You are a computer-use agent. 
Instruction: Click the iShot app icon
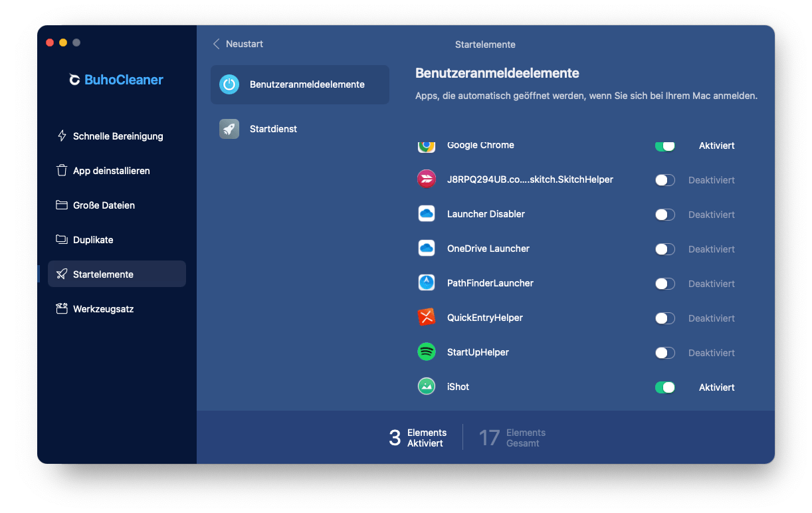pos(426,387)
